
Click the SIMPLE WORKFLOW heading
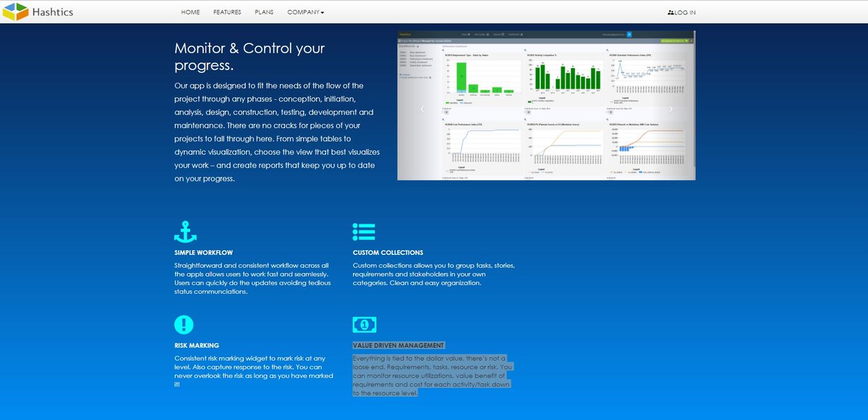(x=203, y=253)
